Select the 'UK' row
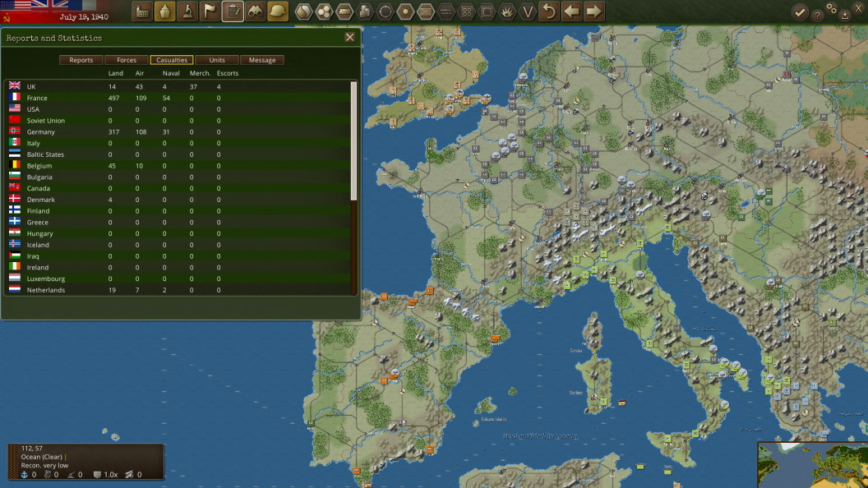This screenshot has height=488, width=868. pos(178,86)
